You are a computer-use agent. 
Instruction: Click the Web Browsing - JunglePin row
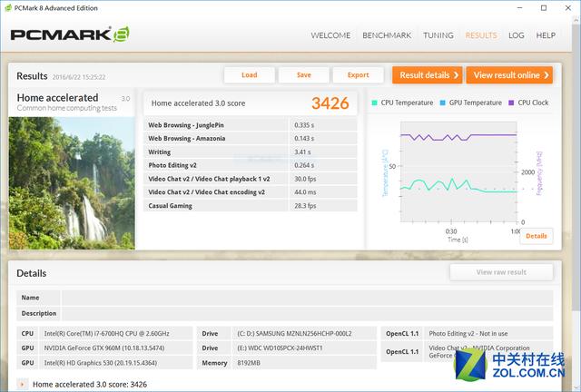(x=251, y=125)
